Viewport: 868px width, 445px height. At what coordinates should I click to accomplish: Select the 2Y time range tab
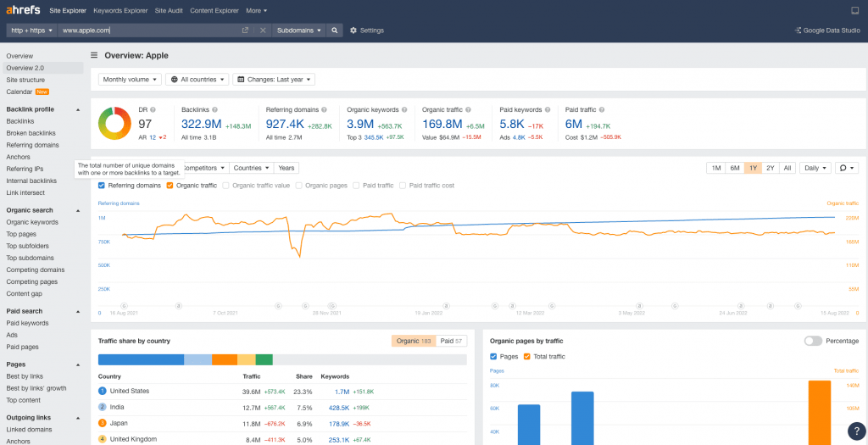pyautogui.click(x=771, y=168)
